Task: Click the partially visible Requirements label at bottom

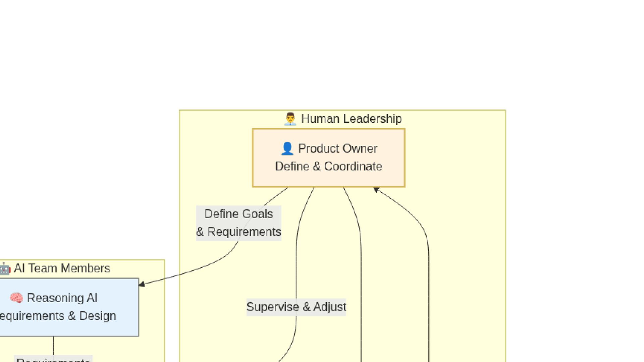Action: pos(53,359)
